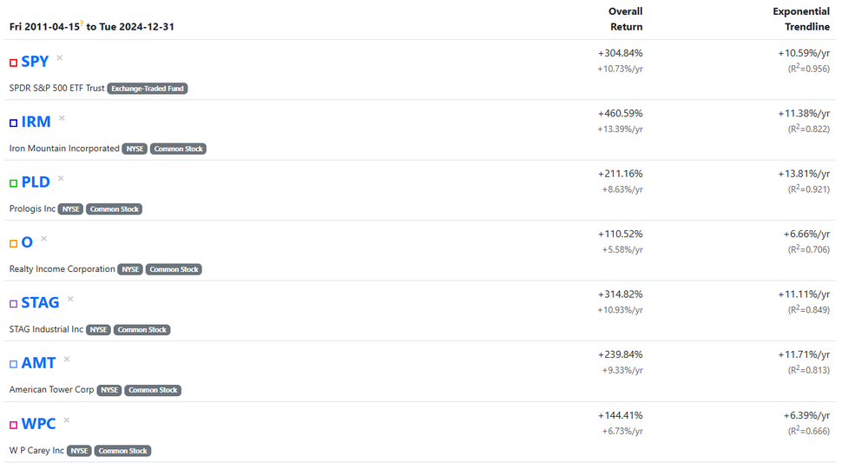
Task: Remove IRM using its x icon
Action: coord(62,118)
